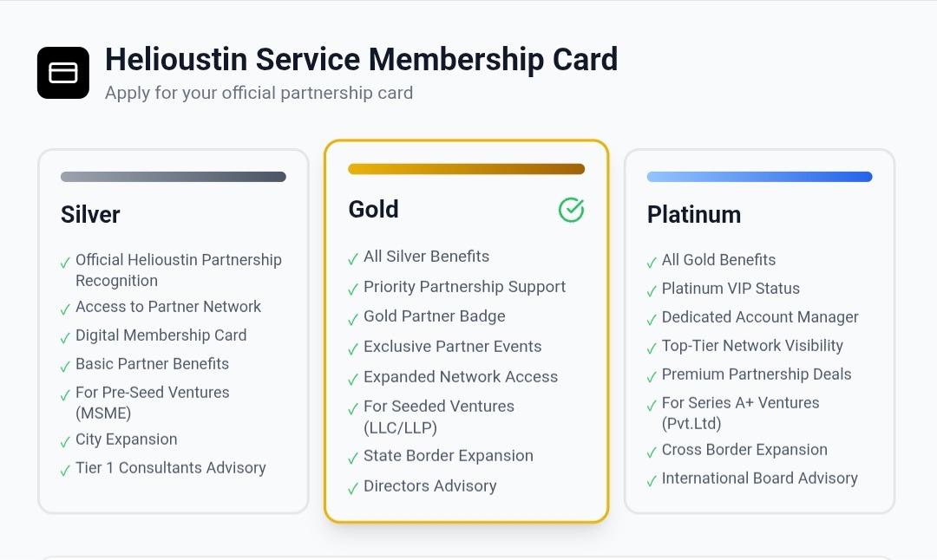Click checkmark beside City Expansion

click(65, 441)
